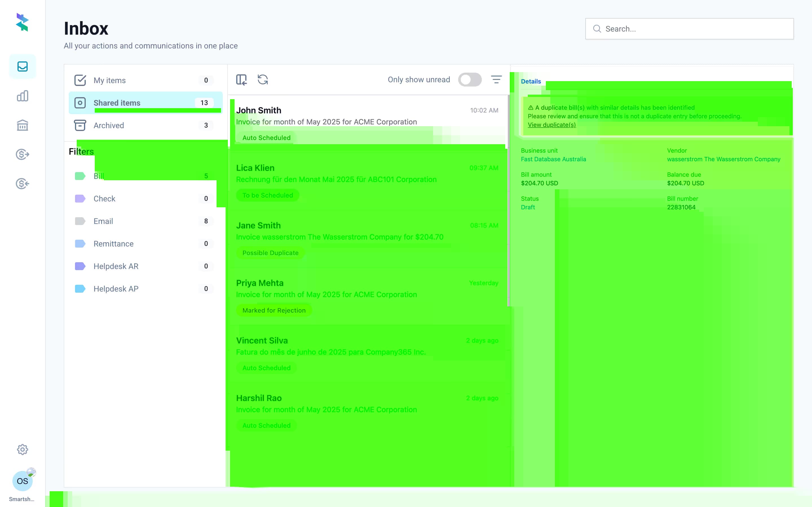Click the collapse panel icon beside refresh
The width and height of the screenshot is (812, 507).
[241, 79]
